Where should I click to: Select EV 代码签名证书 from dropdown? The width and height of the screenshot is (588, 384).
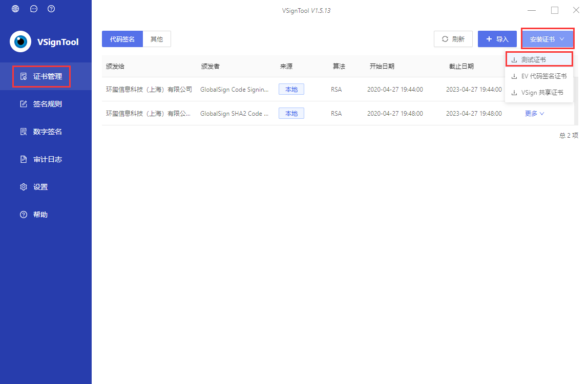[539, 76]
